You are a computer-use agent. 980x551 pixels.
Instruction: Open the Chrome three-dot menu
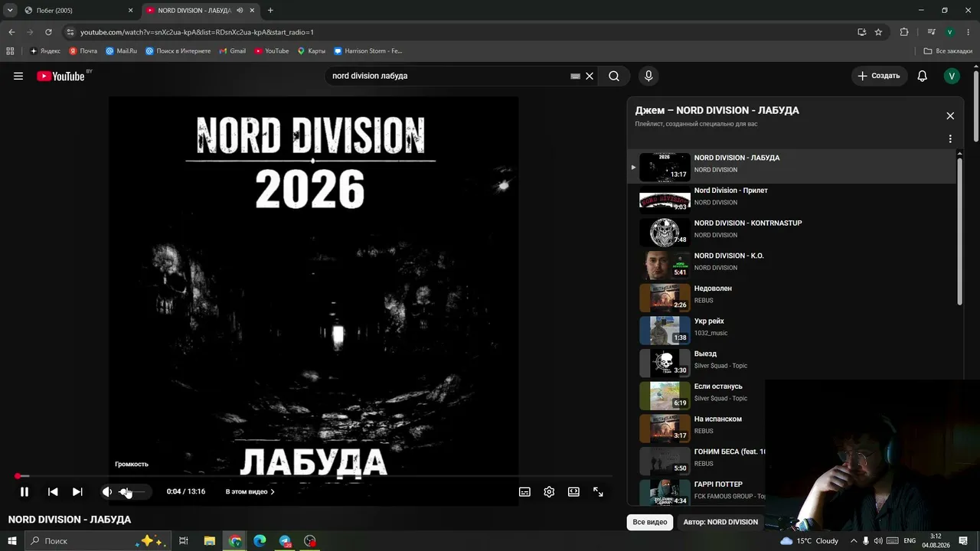969,32
